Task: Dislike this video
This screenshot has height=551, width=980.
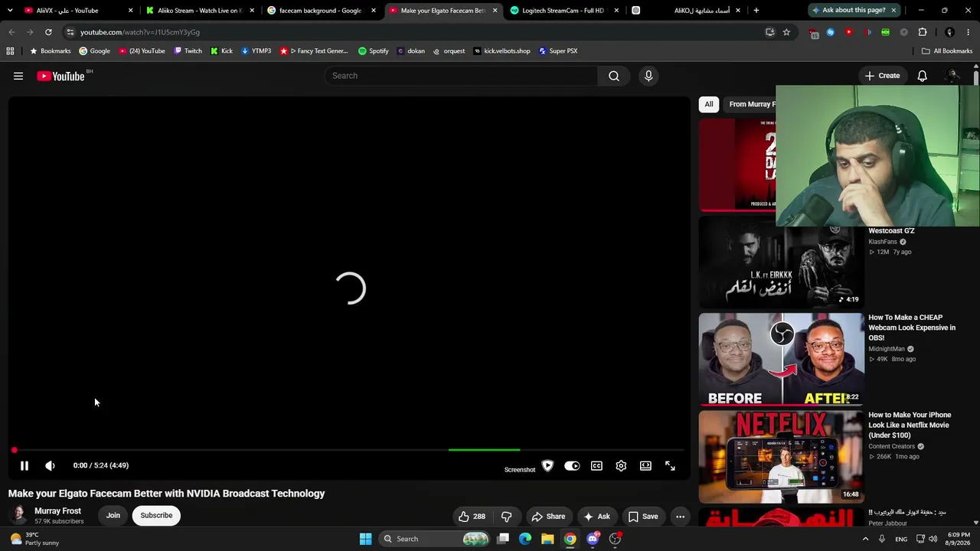Action: point(506,517)
